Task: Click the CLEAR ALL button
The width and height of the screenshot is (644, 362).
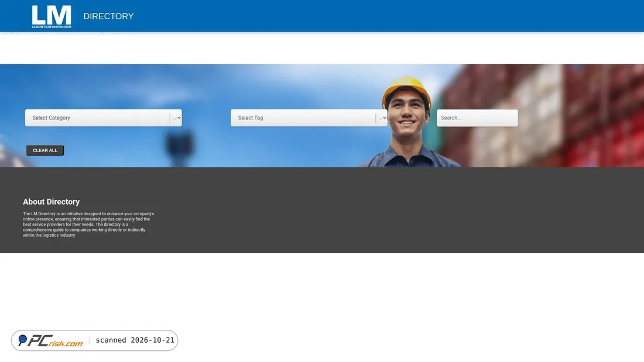Action: pos(45,150)
